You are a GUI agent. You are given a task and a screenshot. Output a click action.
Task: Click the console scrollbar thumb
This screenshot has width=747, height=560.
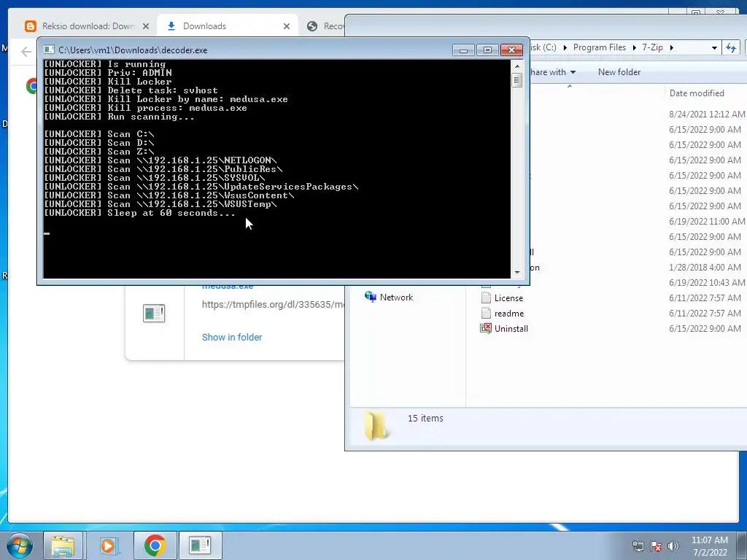(517, 80)
